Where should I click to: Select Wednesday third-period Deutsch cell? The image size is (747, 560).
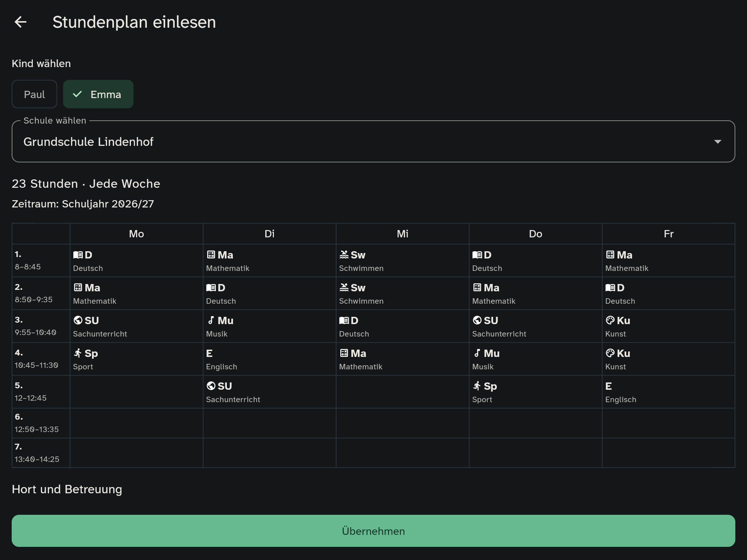pos(402,326)
